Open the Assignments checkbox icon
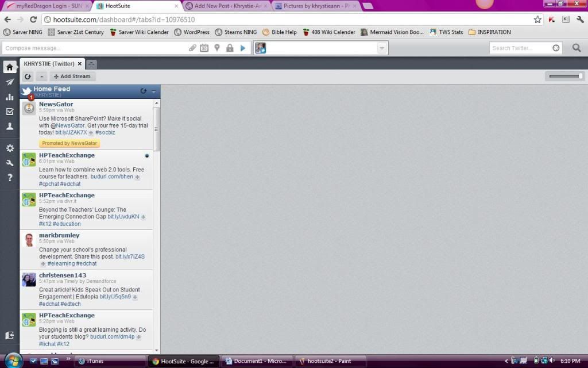Viewport: 588px width, 368px height. click(x=10, y=112)
